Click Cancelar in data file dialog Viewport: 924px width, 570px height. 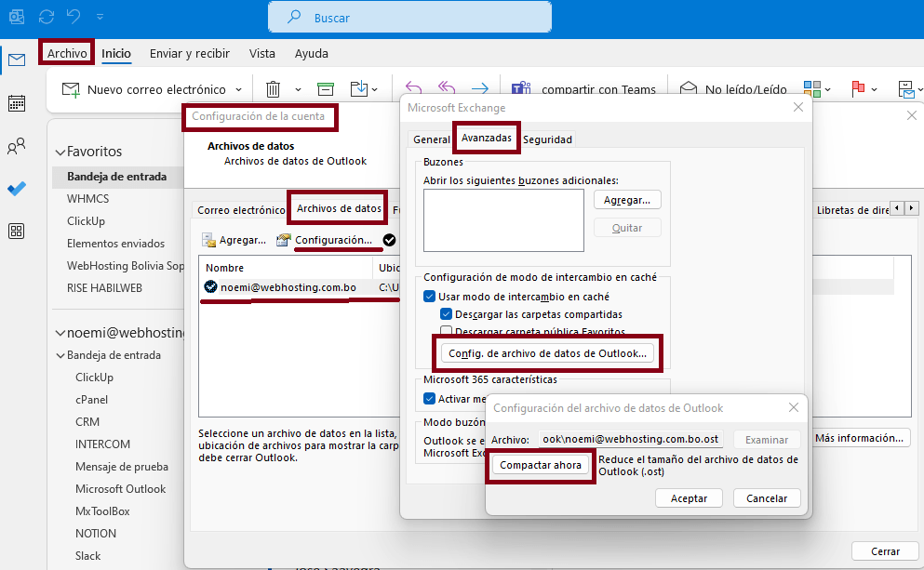click(x=767, y=498)
